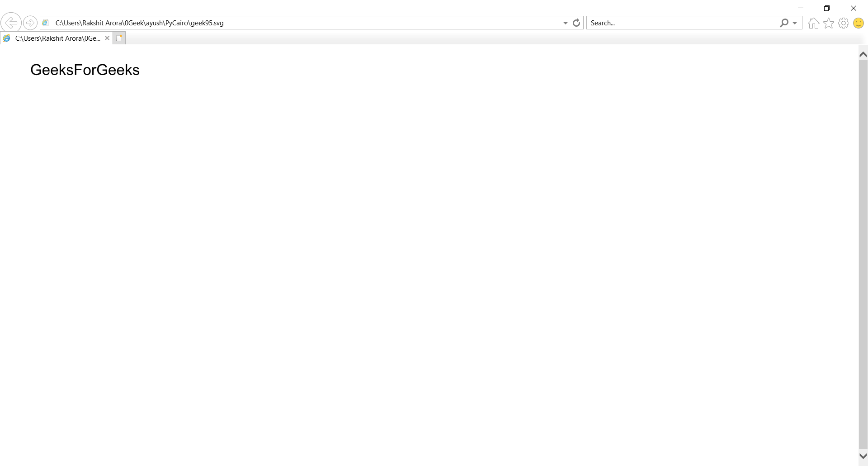
Task: Go back using the browser Back arrow
Action: point(10,23)
